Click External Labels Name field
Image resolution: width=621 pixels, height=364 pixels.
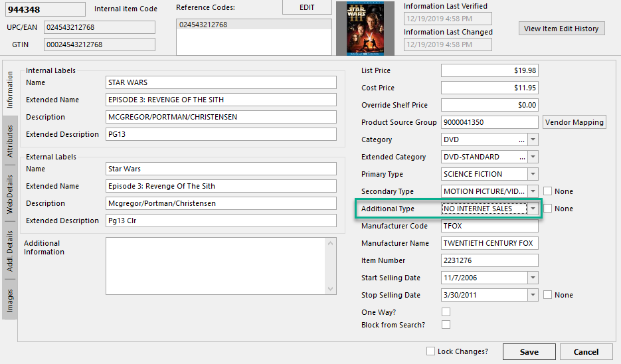(221, 169)
